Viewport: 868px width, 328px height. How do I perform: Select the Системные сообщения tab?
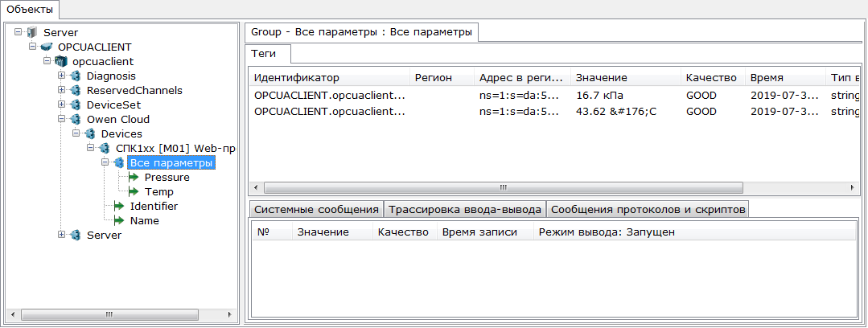[x=316, y=209]
